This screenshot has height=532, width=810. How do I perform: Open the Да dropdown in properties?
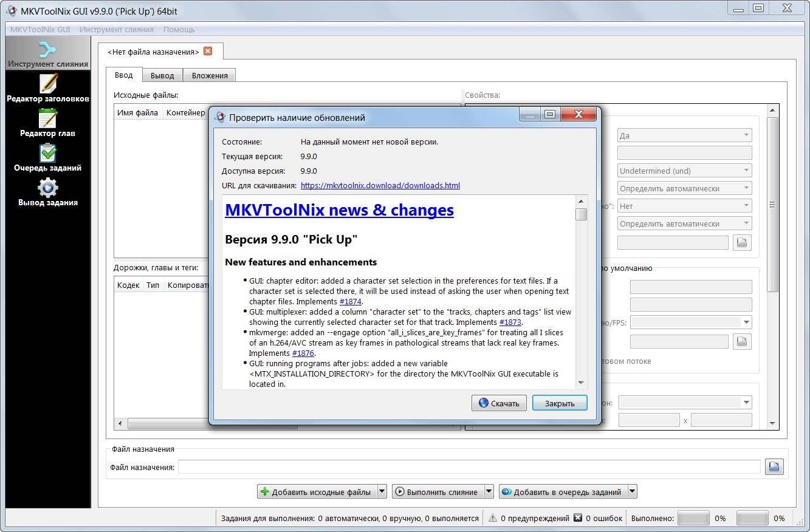pyautogui.click(x=685, y=135)
